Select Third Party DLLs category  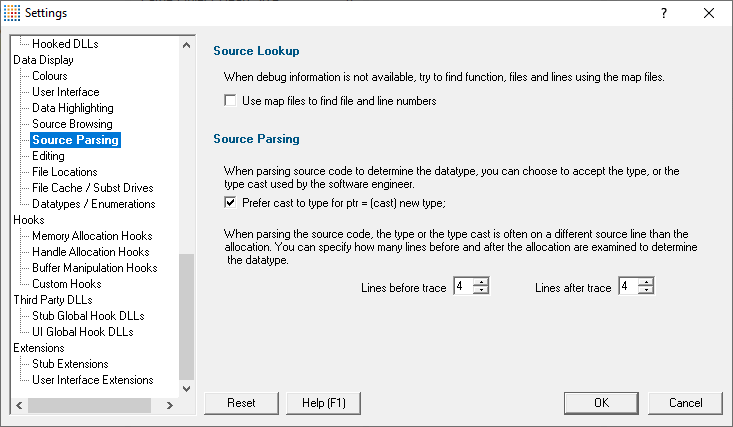pos(53,300)
